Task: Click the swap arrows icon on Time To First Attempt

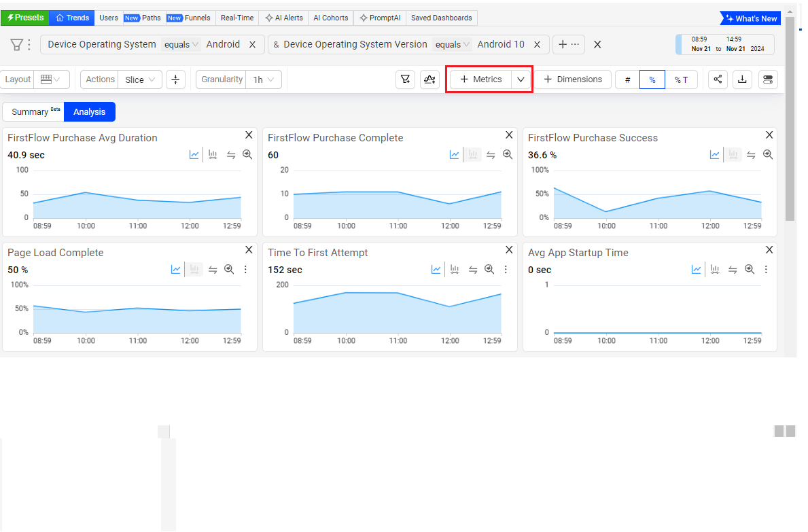Action: 473,270
